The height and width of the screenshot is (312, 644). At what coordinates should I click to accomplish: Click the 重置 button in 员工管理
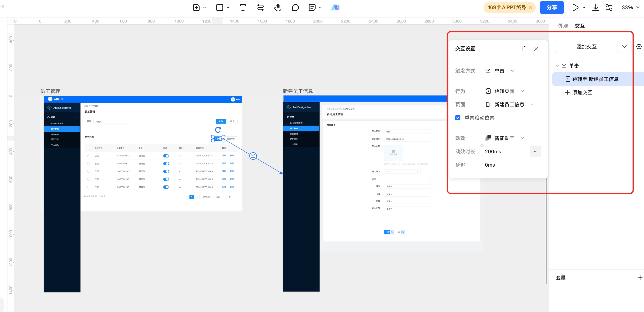[232, 121]
